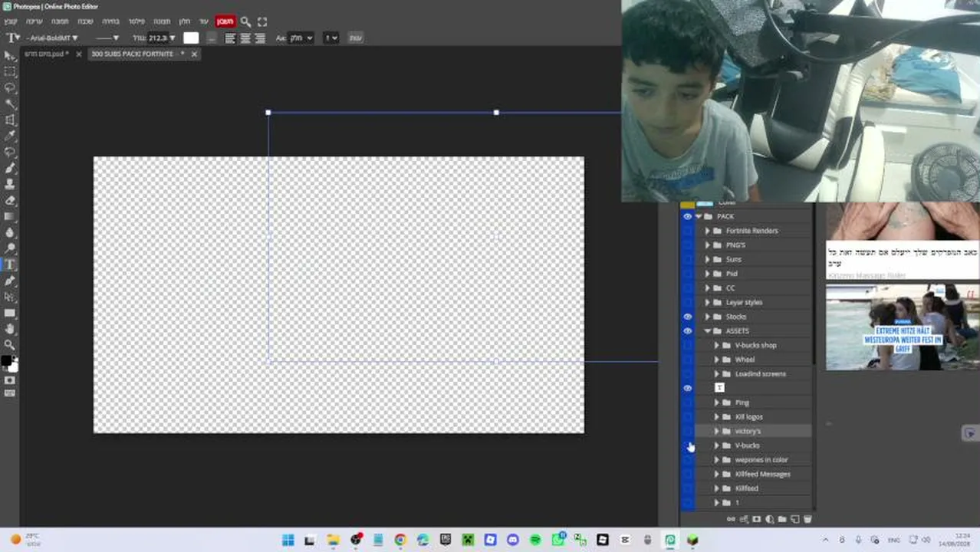Select the Dodge tool
Viewport: 980px width, 552px height.
(10, 249)
